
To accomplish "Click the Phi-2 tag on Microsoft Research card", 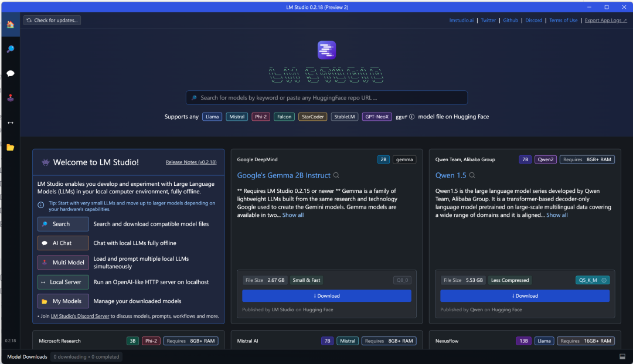I will [x=151, y=341].
